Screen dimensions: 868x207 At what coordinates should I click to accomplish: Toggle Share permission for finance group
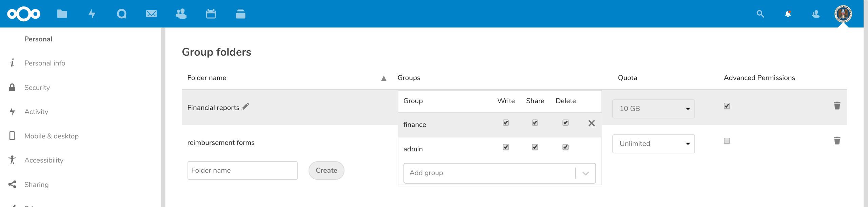click(x=535, y=123)
